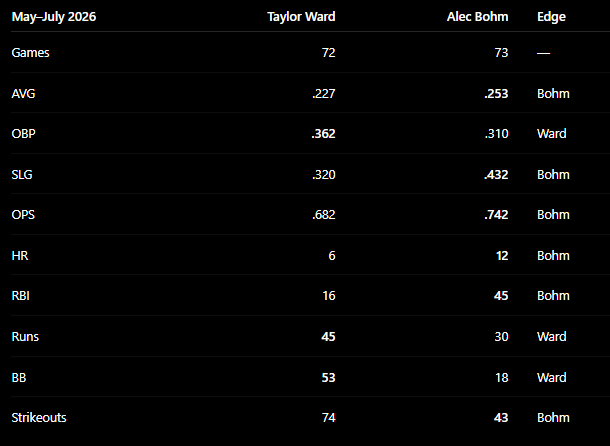Click Bohm's 12 home runs value

pos(502,256)
